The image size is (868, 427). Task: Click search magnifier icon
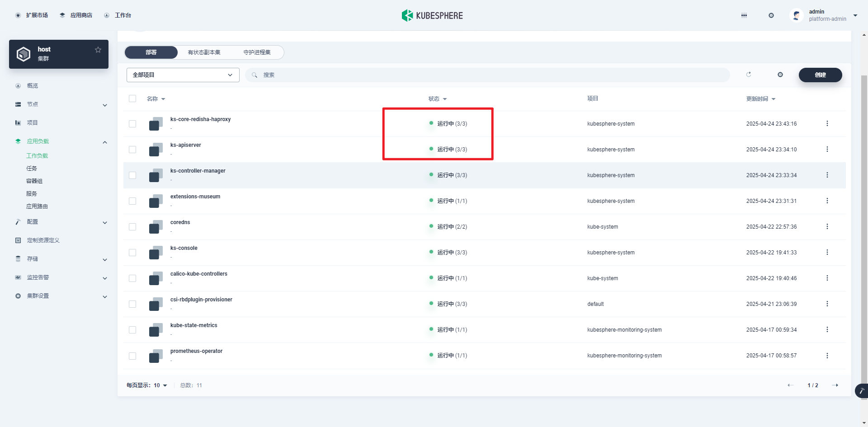pos(255,75)
